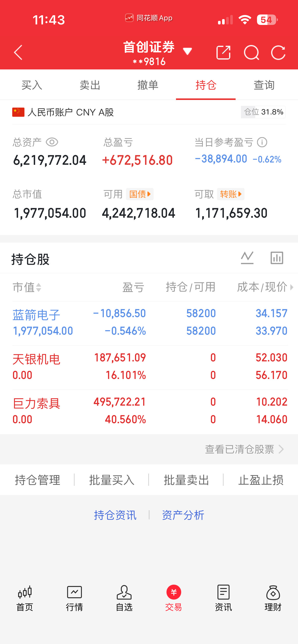Expand columns via arrow beside 成本/现价
This screenshot has height=644, width=298.
tap(292, 287)
